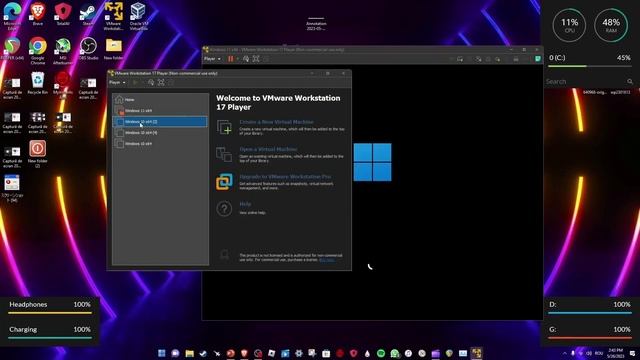Open the Recycle Bin
The width and height of the screenshot is (640, 360).
[38, 83]
